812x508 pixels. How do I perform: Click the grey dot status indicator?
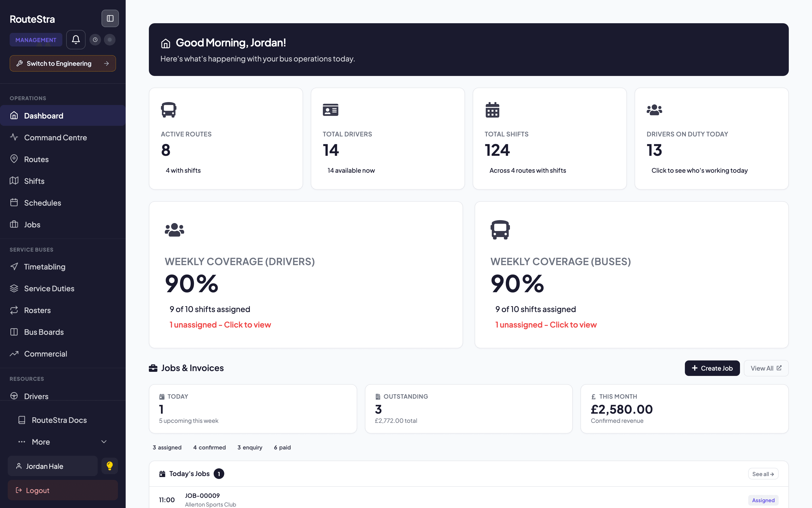pos(110,40)
